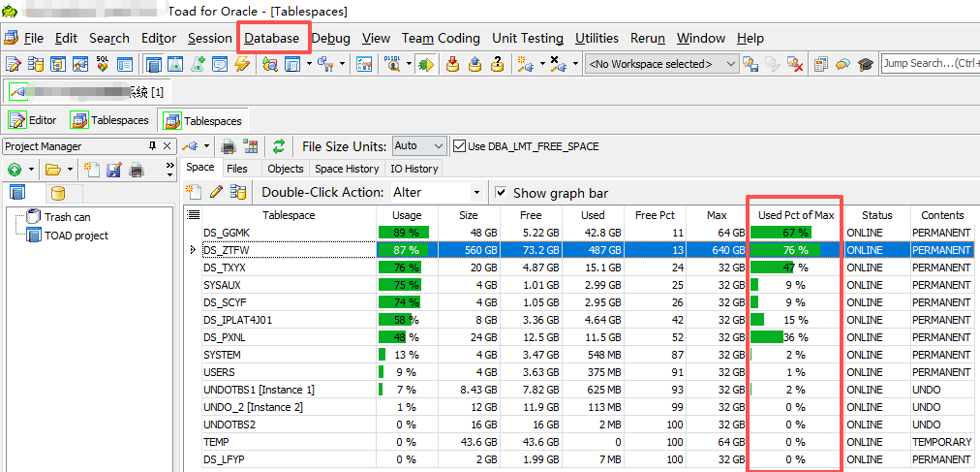Switch to the Files tab
Viewport: 980px width, 472px height.
pyautogui.click(x=237, y=169)
